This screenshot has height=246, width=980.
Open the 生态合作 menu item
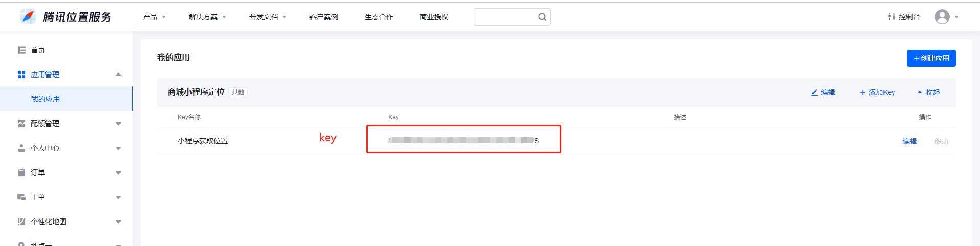(379, 17)
